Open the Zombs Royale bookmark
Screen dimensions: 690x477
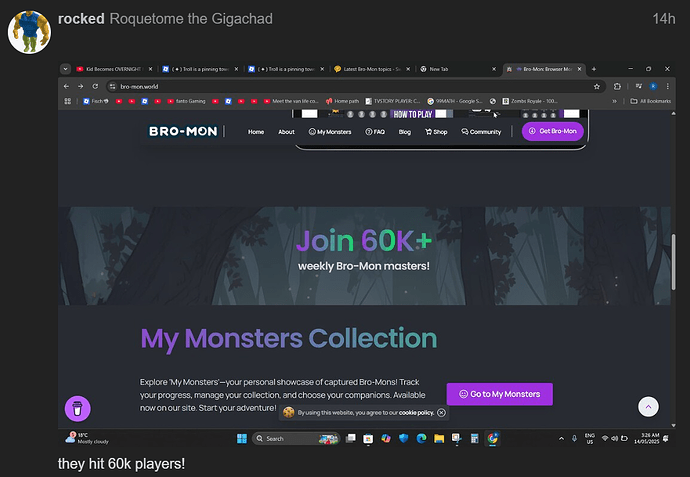point(530,101)
